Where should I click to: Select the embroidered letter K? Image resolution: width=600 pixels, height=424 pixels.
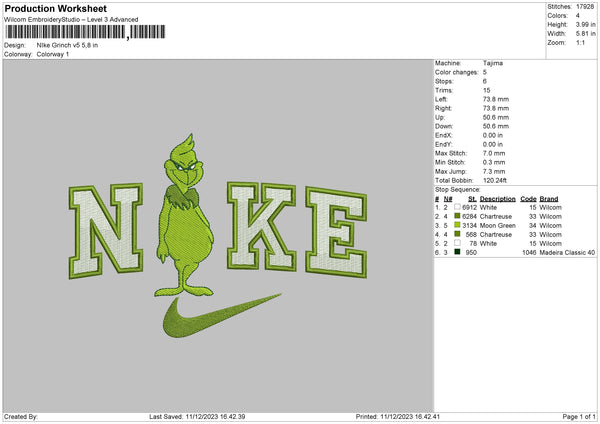click(261, 226)
